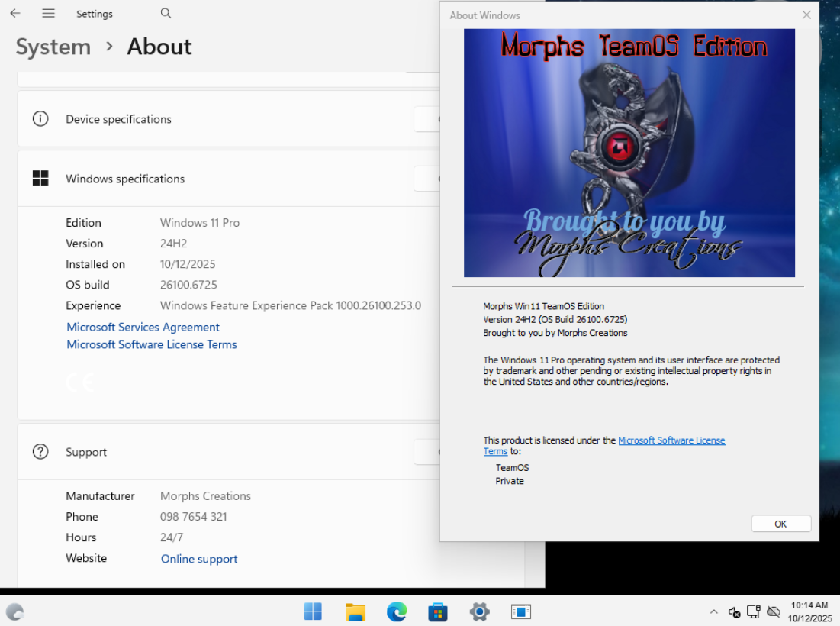Viewport: 840px width, 626px height.
Task: Click the muted volume tray icon
Action: point(734,611)
